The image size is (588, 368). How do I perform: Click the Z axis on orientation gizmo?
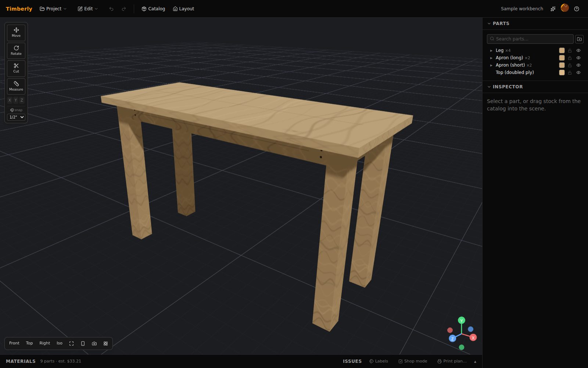(x=453, y=339)
